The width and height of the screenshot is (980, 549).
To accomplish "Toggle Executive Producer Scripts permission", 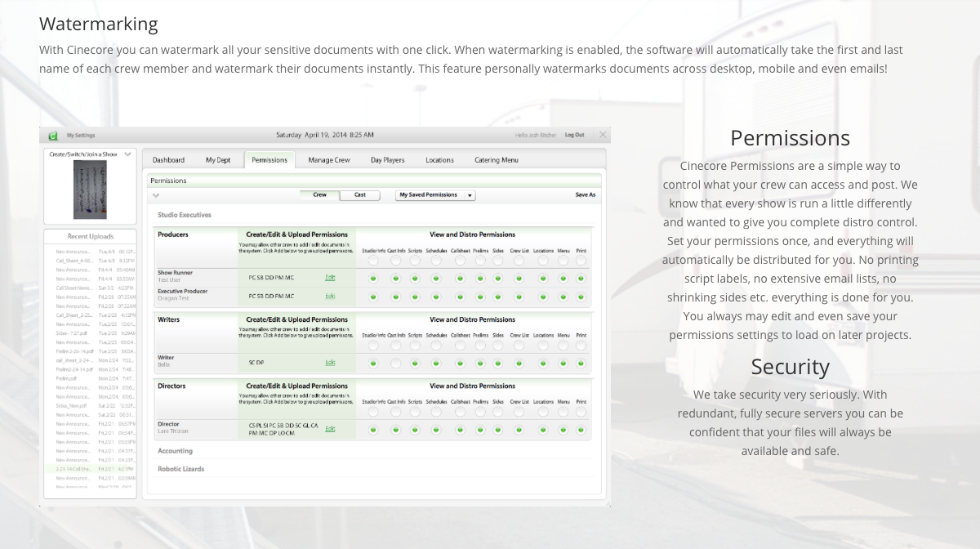I will 415,296.
